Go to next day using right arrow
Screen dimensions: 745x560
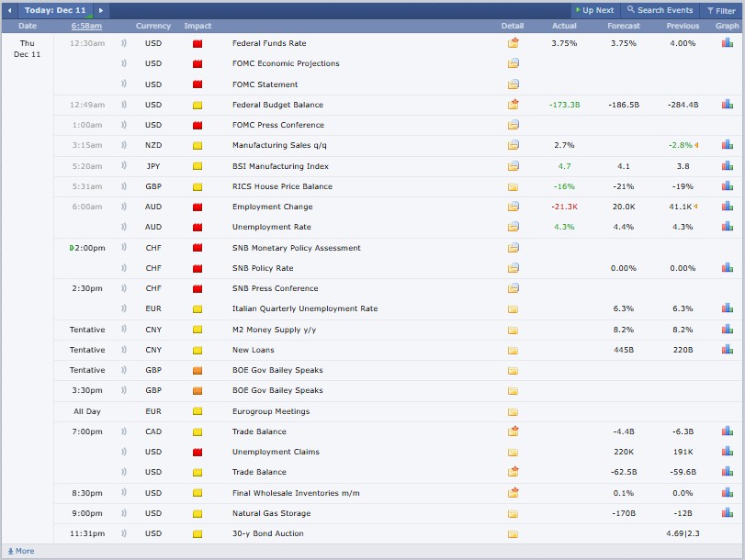(101, 11)
